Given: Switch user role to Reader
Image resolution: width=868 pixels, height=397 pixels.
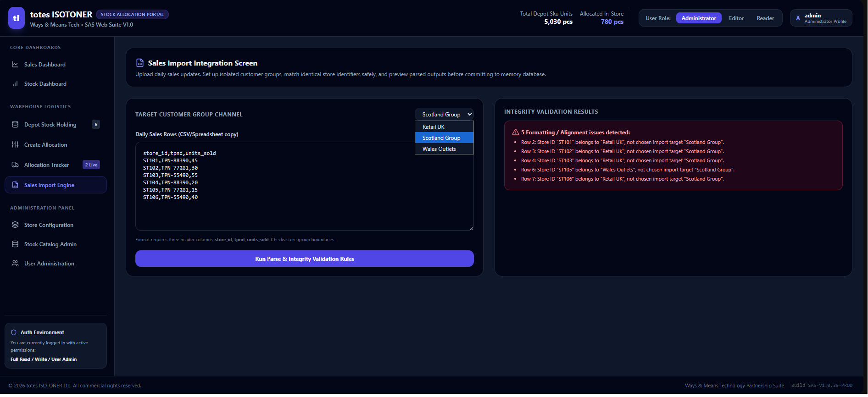Looking at the screenshot, I should click(765, 18).
